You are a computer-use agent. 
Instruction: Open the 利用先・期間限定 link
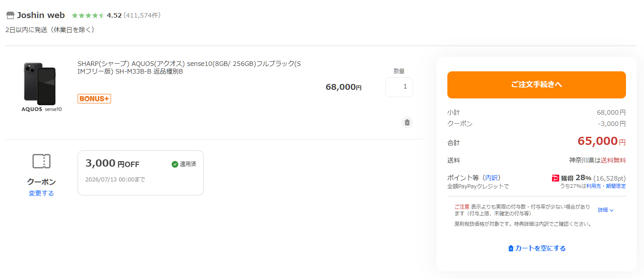click(606, 186)
